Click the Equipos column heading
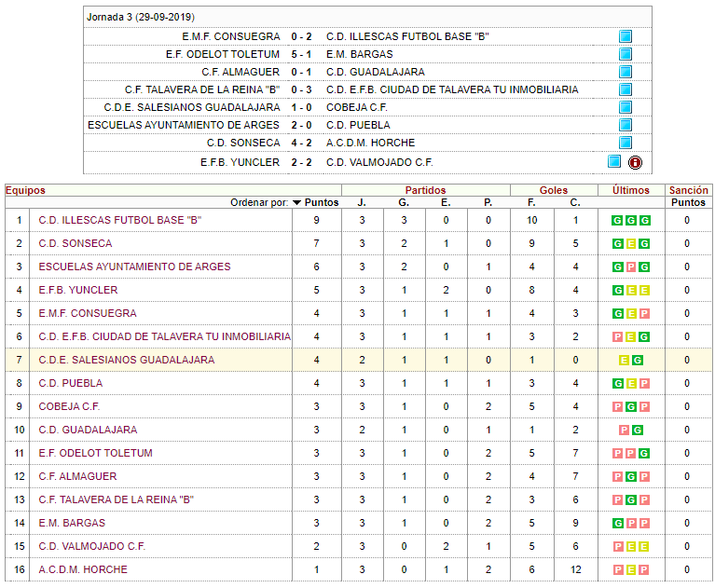715x588 pixels. point(25,190)
